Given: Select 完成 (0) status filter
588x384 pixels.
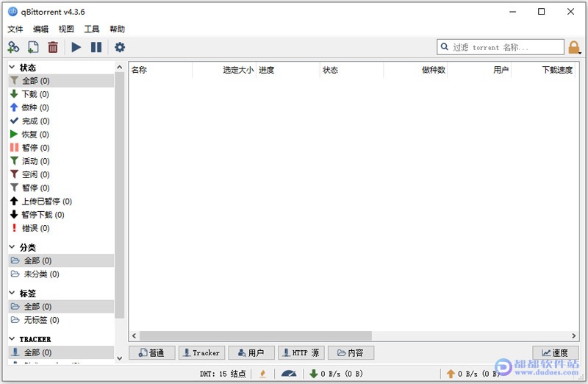Looking at the screenshot, I should 61,121.
